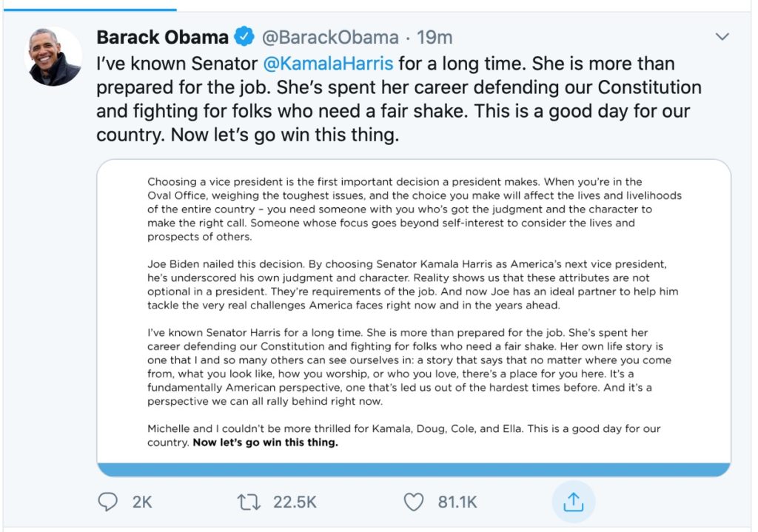Click the 81.1K likes count

(x=458, y=502)
